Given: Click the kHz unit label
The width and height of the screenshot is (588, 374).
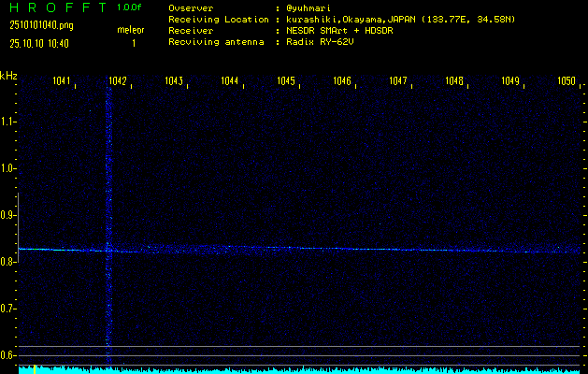Looking at the screenshot, I should coord(8,76).
